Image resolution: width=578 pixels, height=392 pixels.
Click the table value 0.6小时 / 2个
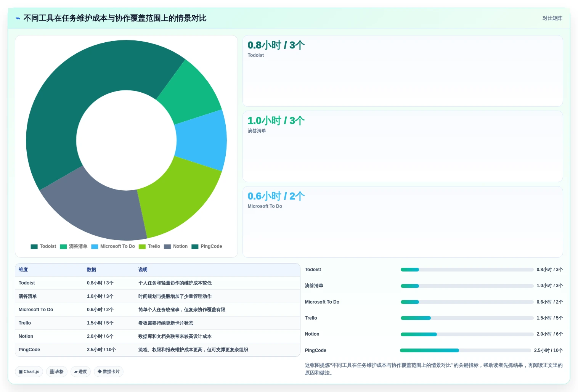click(x=100, y=310)
